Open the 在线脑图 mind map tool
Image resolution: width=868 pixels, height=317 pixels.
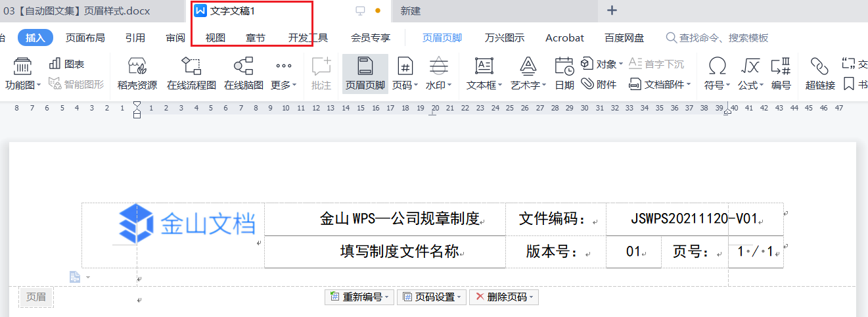(243, 73)
